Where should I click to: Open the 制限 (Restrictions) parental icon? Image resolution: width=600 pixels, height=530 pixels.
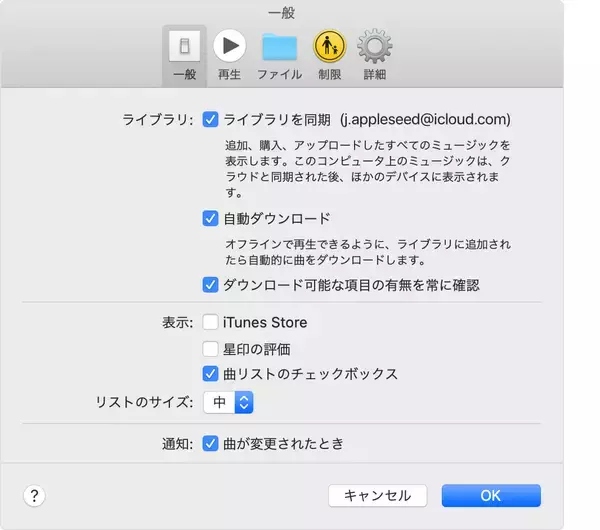pos(329,56)
